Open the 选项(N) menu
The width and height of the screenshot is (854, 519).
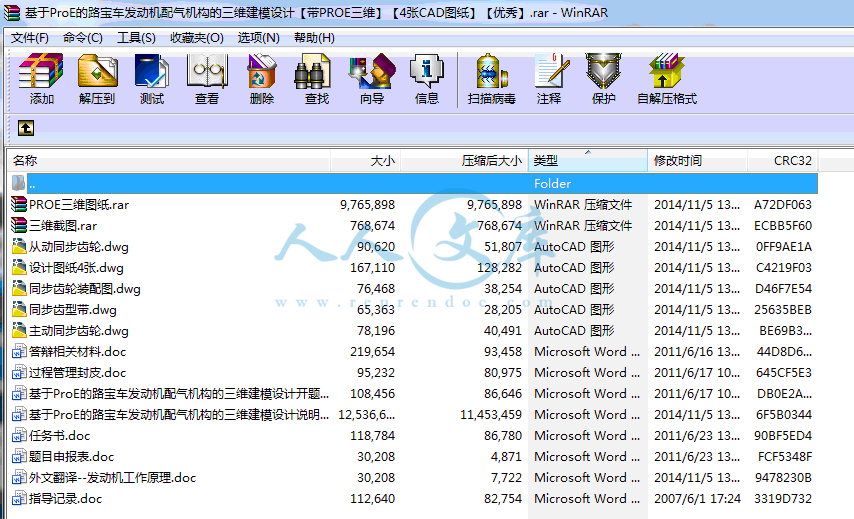tap(258, 38)
